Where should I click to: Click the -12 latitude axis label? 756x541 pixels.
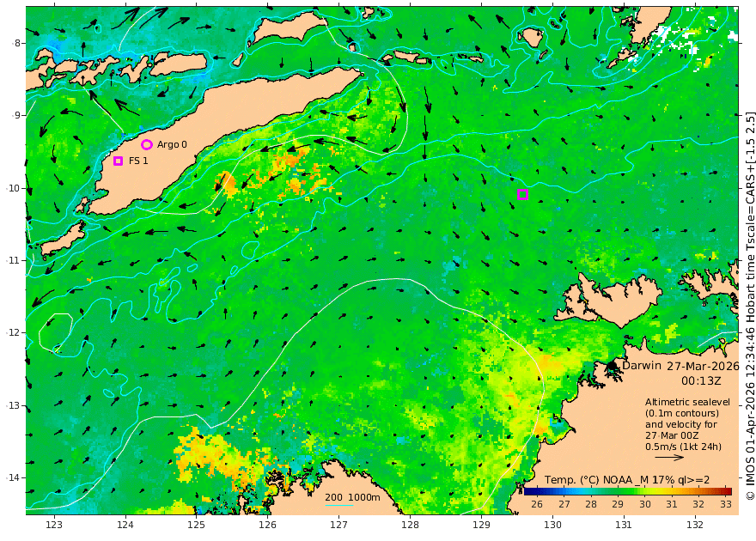click(x=15, y=333)
